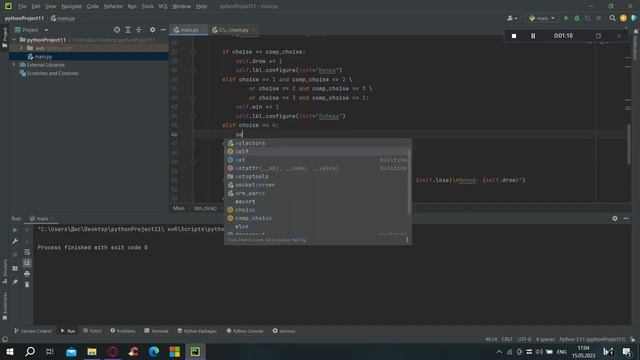Clear Run console with trash icon
640x360 pixels.
(x=27, y=284)
